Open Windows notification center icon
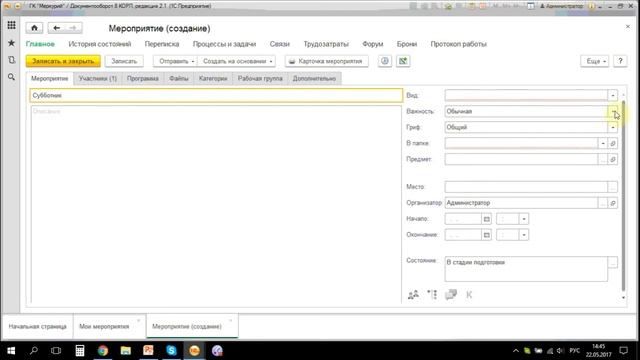Screen dimensions: 640x360 click(623, 351)
